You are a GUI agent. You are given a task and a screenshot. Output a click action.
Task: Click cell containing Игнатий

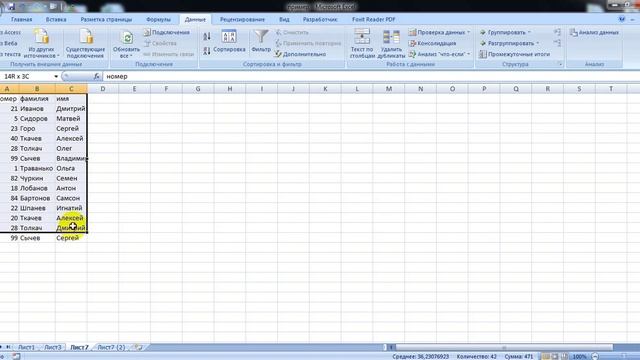tap(71, 208)
